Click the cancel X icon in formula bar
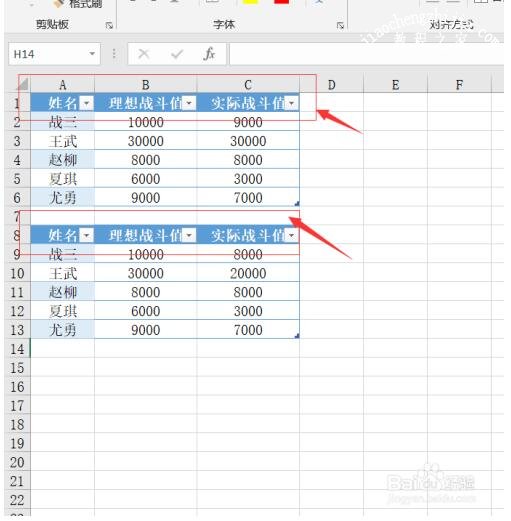The width and height of the screenshot is (511, 521). 144,54
